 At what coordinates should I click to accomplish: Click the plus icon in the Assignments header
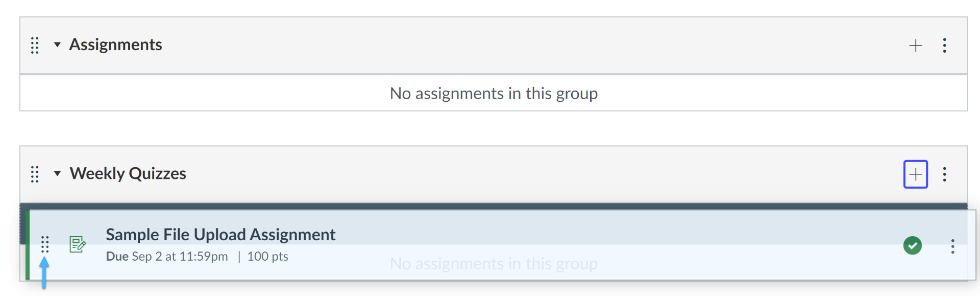click(x=916, y=45)
